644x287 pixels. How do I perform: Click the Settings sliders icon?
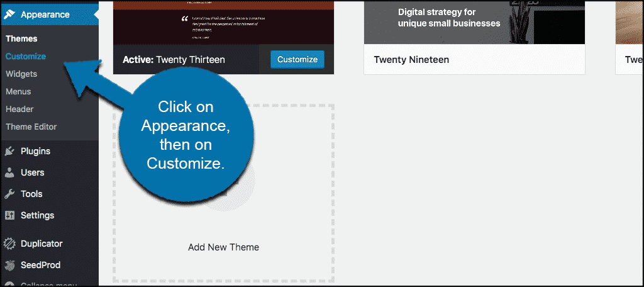click(x=9, y=215)
